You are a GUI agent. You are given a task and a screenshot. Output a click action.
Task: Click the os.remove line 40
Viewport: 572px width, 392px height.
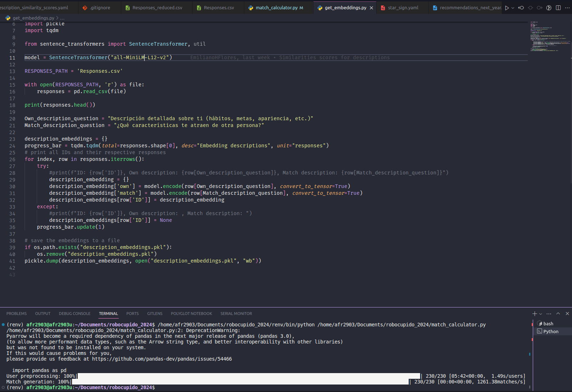(x=97, y=254)
